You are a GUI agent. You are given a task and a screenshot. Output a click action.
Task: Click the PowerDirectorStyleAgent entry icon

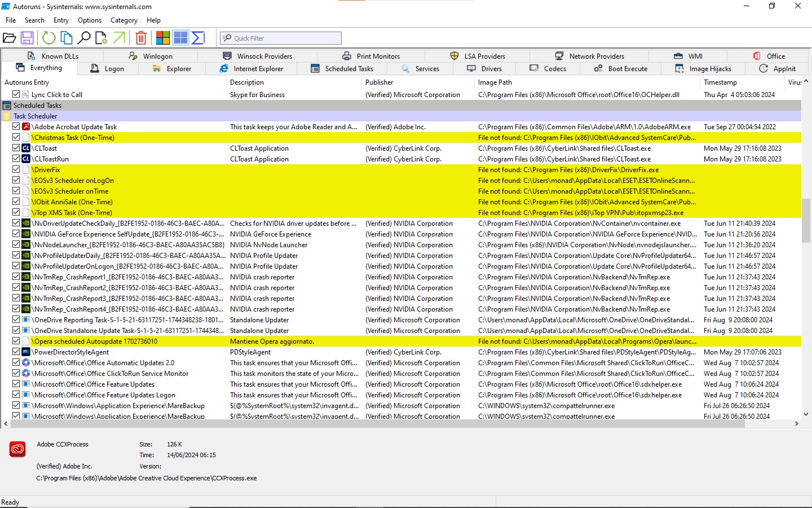click(x=26, y=352)
